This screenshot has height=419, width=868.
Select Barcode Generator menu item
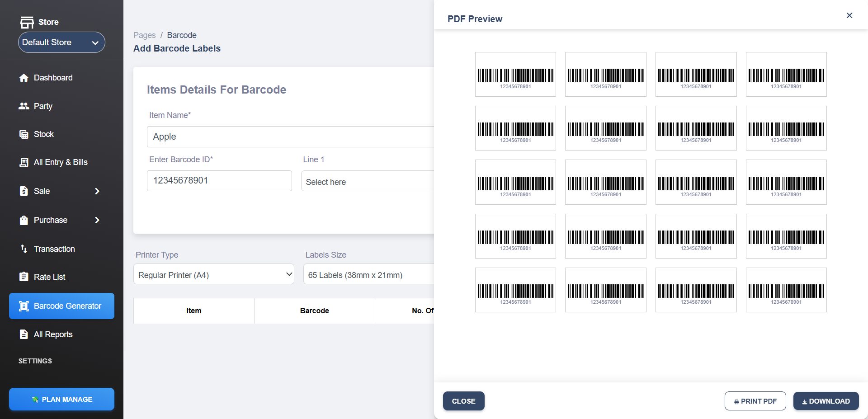[61, 306]
